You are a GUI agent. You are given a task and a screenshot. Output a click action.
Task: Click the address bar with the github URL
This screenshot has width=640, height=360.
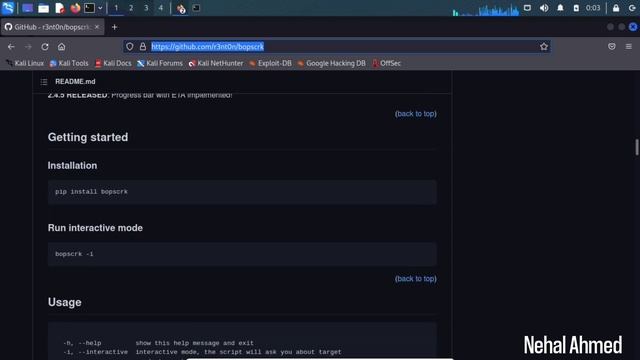coord(337,47)
